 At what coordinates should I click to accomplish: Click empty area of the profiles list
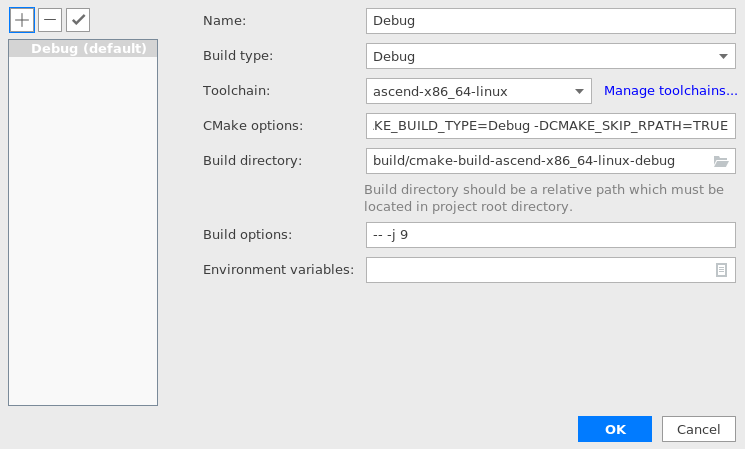(x=83, y=230)
